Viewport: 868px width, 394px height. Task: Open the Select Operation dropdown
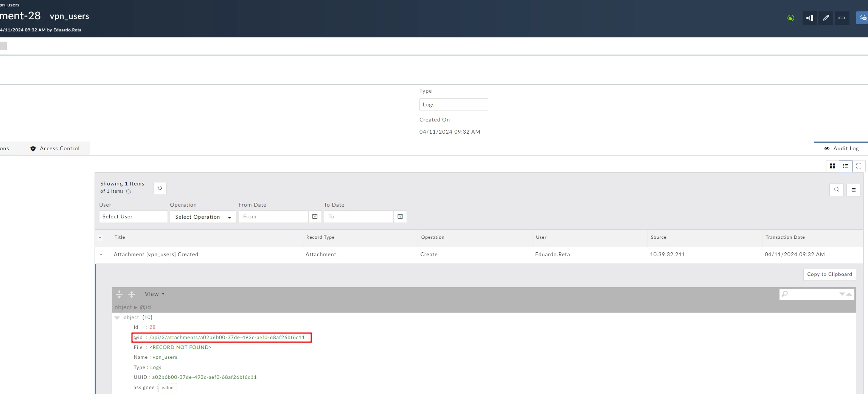203,216
